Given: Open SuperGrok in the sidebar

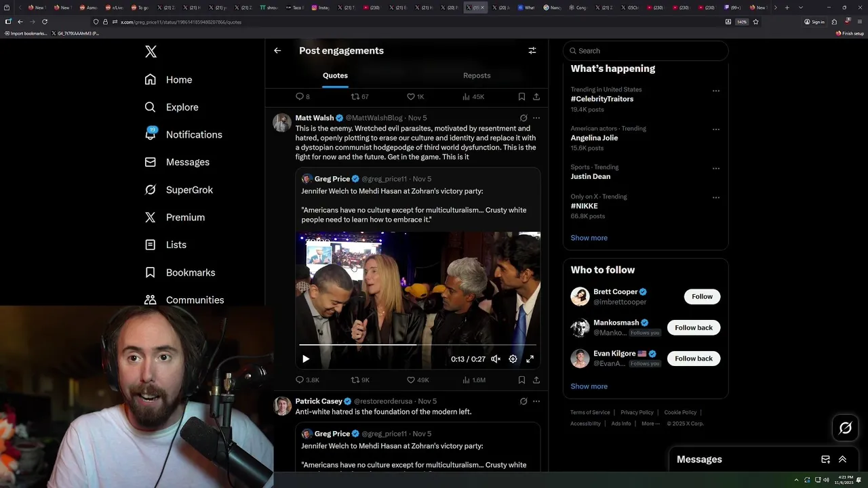Looking at the screenshot, I should click(x=179, y=190).
